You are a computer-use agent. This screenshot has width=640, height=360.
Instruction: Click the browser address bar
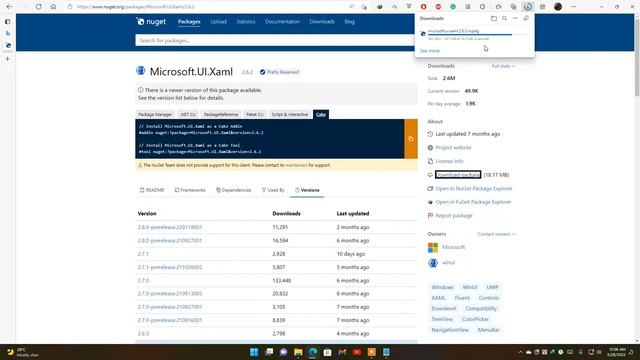(x=208, y=7)
